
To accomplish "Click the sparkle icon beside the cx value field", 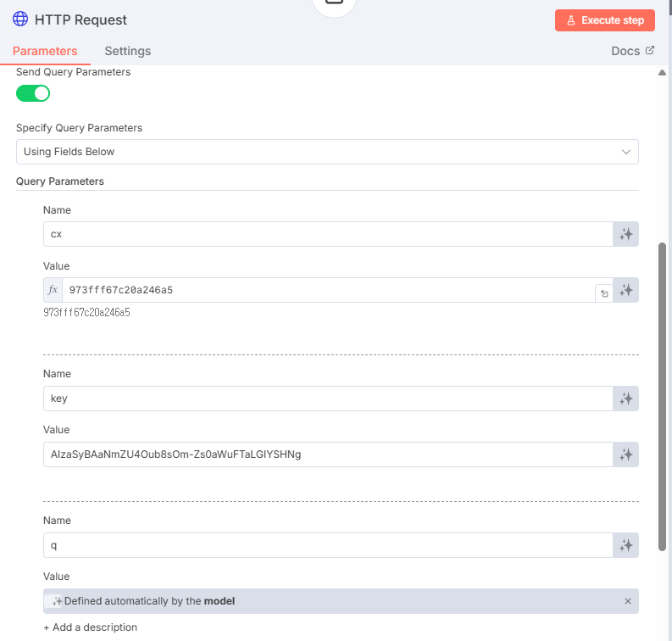I will (625, 290).
